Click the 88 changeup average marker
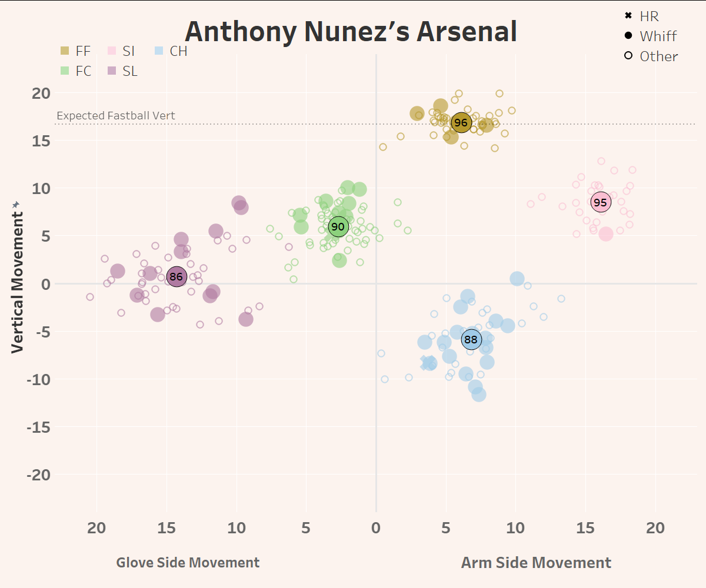This screenshot has height=588, width=706. tap(471, 339)
